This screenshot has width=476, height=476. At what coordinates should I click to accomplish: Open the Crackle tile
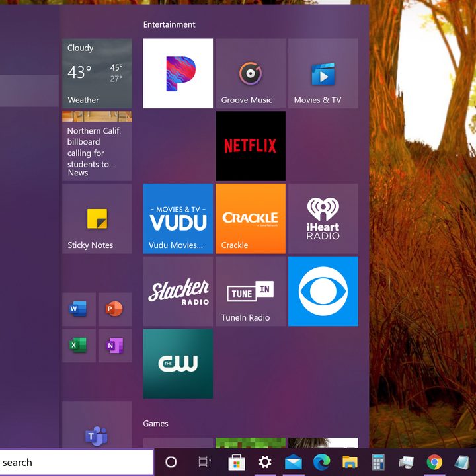click(251, 218)
